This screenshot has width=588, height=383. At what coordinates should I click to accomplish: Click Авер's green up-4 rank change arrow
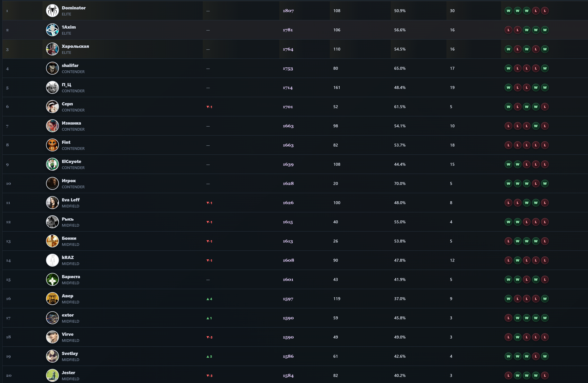[209, 299]
